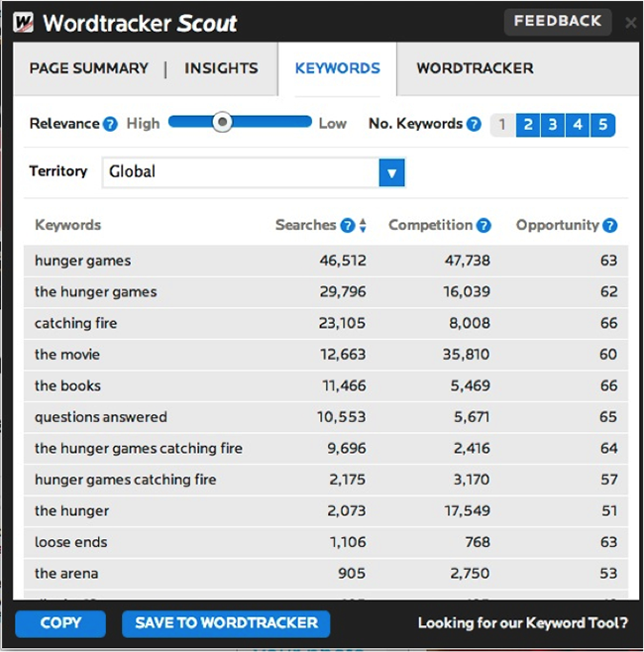Screen dimensions: 644x652
Task: Open help icon beside Competition column
Action: pyautogui.click(x=483, y=225)
